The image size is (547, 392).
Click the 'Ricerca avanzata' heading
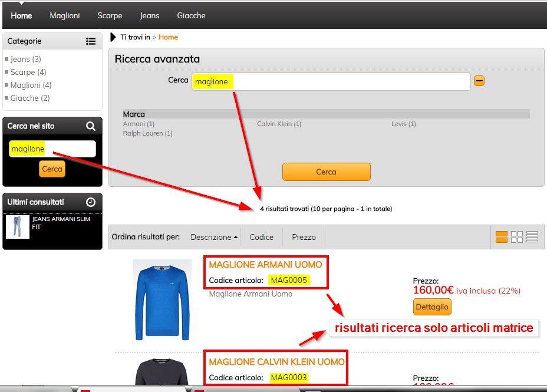tap(157, 59)
